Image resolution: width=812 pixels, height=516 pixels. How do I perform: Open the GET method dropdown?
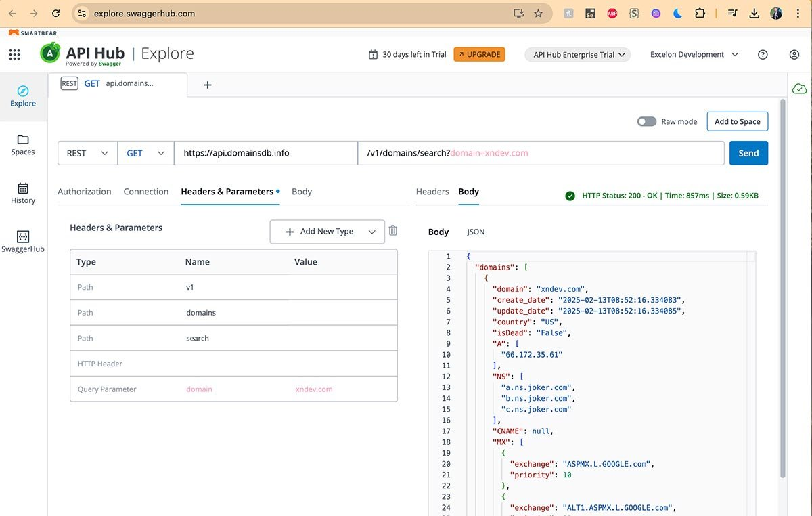145,152
